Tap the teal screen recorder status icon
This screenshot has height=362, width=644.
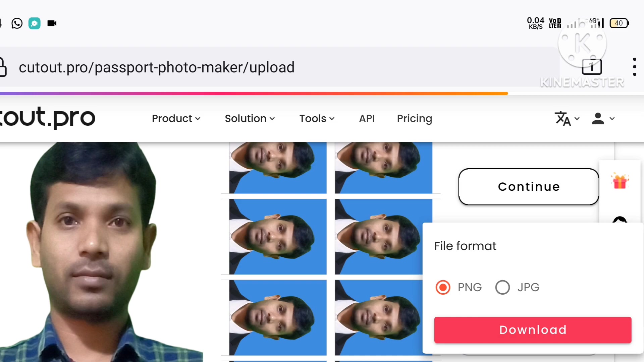34,23
